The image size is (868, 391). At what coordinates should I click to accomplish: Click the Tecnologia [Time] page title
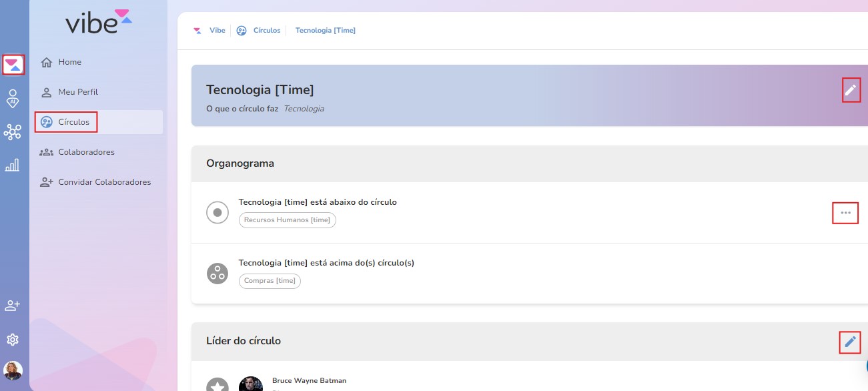tap(260, 89)
